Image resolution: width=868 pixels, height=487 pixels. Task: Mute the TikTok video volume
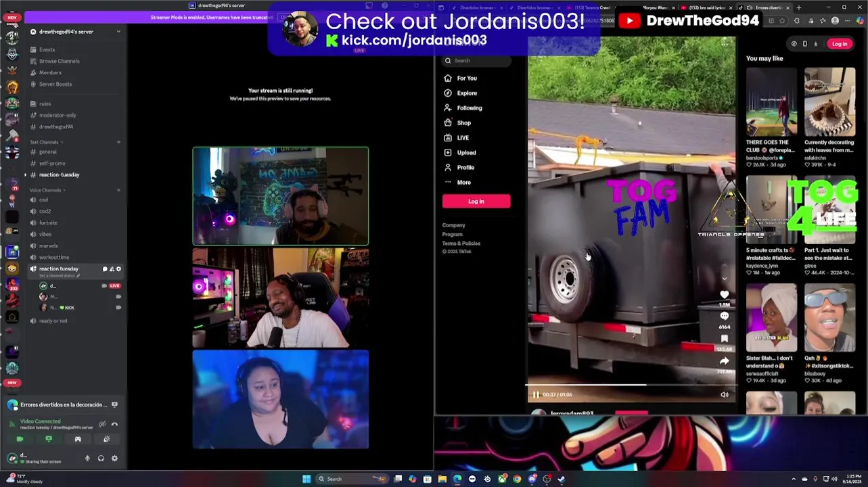point(725,395)
